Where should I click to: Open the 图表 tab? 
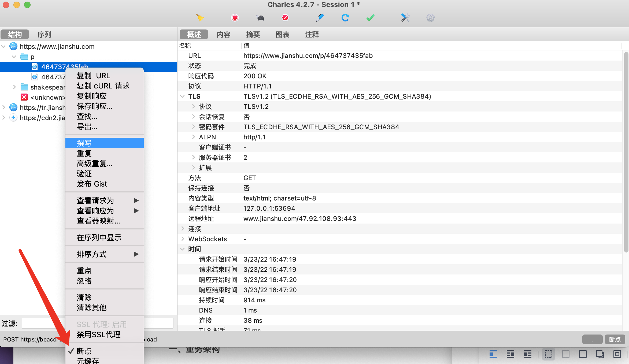282,34
